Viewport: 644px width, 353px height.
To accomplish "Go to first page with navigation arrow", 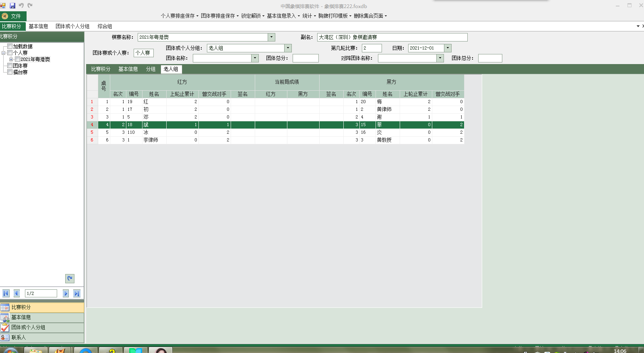I will (6, 293).
